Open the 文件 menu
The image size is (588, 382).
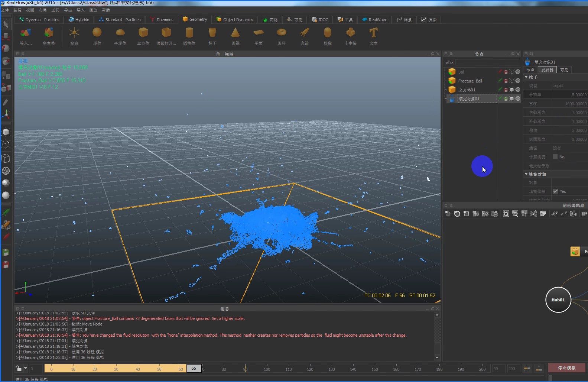tap(5, 10)
